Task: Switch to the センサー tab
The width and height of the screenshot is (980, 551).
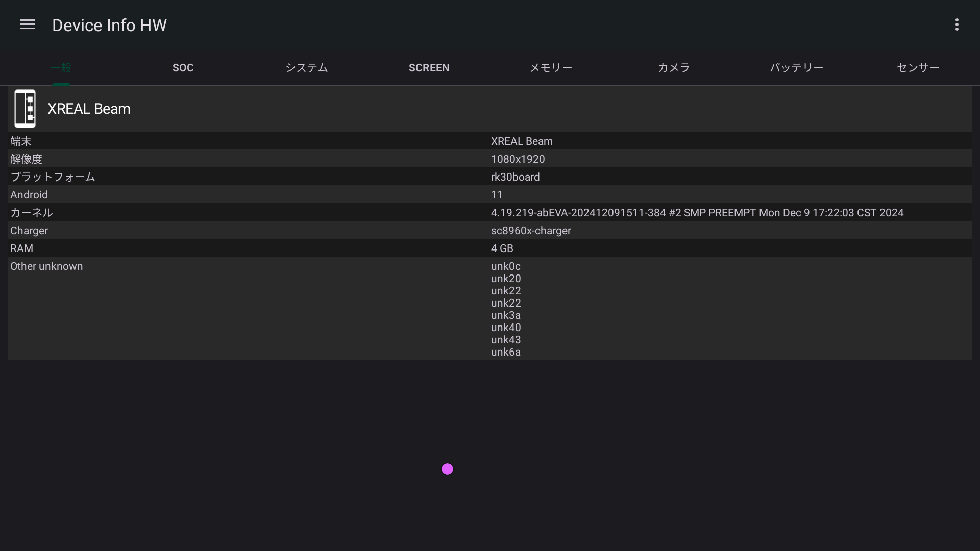Action: click(x=918, y=68)
